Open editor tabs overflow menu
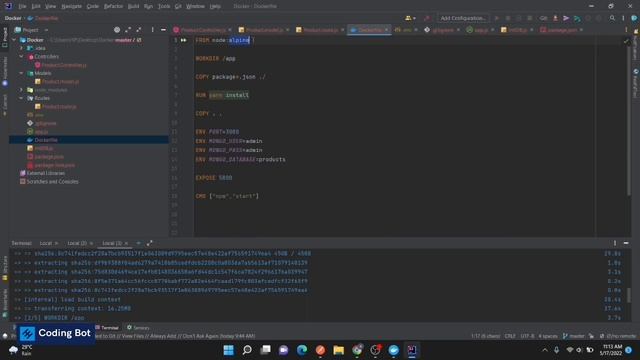The width and height of the screenshot is (640, 360). pyautogui.click(x=626, y=30)
